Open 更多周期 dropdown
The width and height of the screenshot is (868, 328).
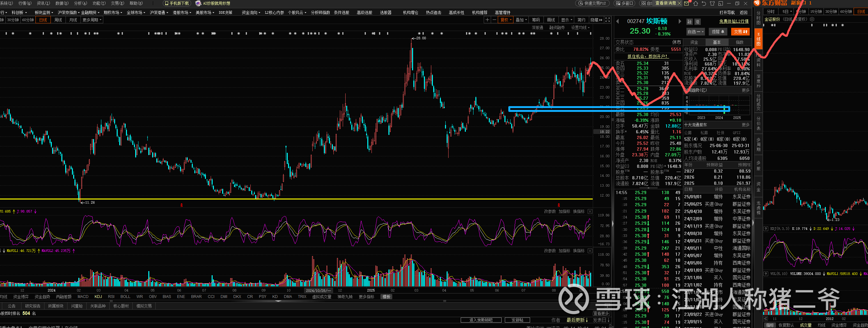(x=92, y=20)
